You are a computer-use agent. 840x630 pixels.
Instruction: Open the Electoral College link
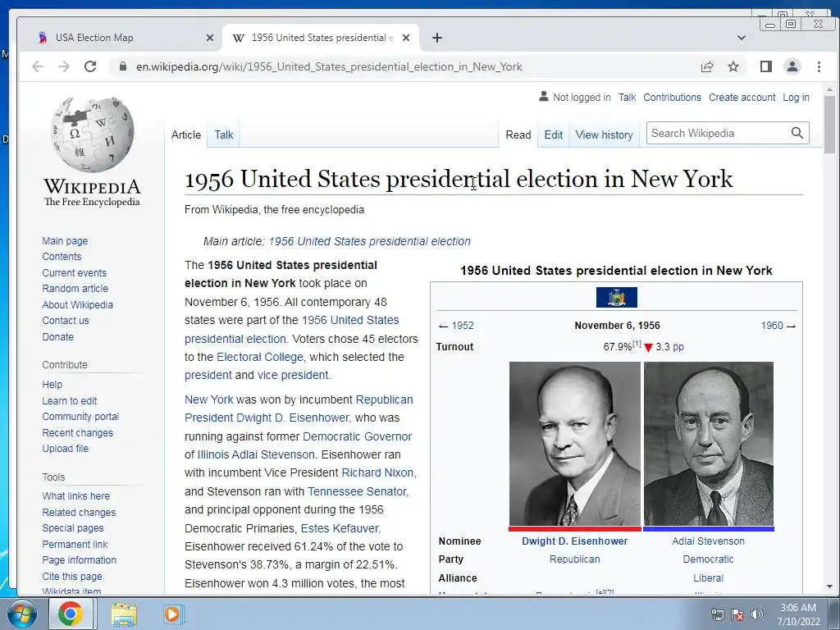point(260,357)
